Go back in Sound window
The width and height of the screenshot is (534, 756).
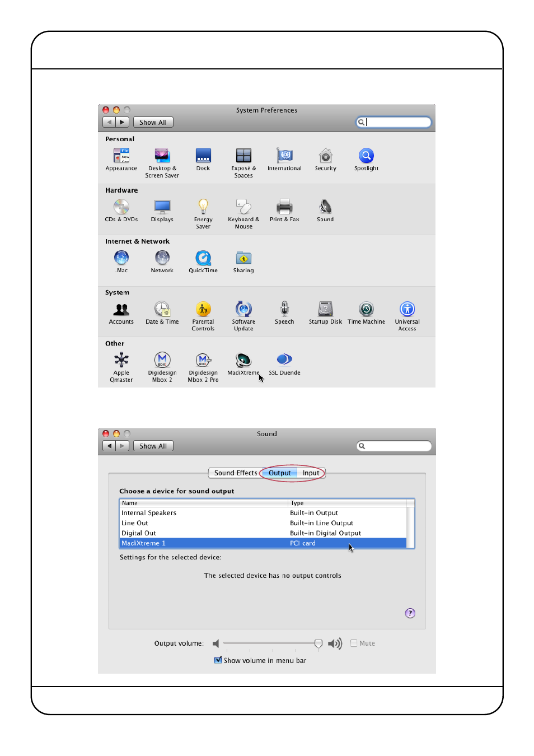[109, 446]
